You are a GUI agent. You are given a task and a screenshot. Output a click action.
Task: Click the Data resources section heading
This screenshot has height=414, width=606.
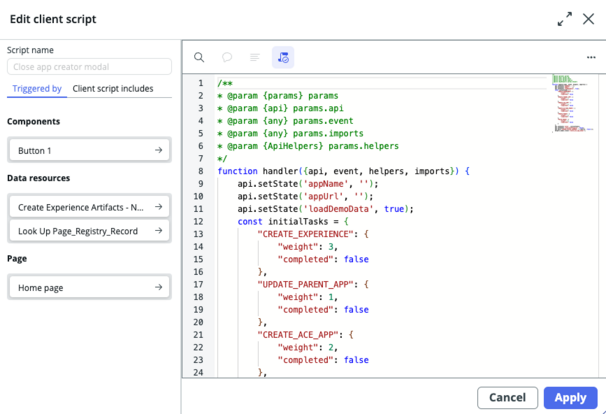tap(39, 178)
